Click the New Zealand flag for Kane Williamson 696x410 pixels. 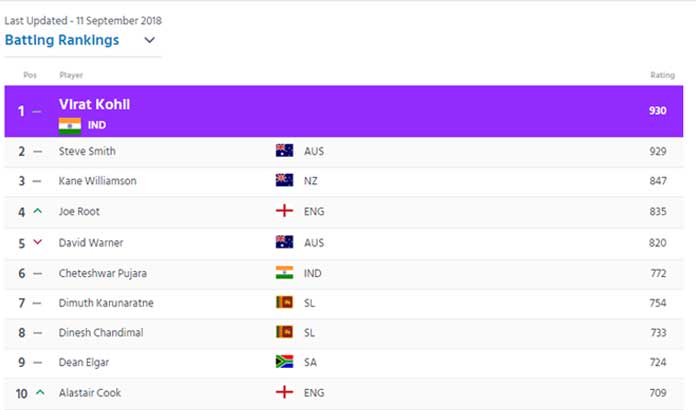(x=284, y=181)
